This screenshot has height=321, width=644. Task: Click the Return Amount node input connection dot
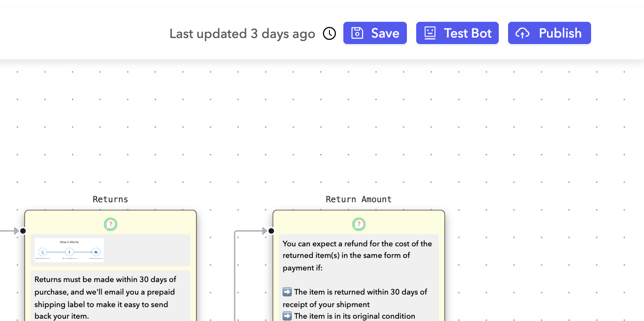pyautogui.click(x=271, y=231)
